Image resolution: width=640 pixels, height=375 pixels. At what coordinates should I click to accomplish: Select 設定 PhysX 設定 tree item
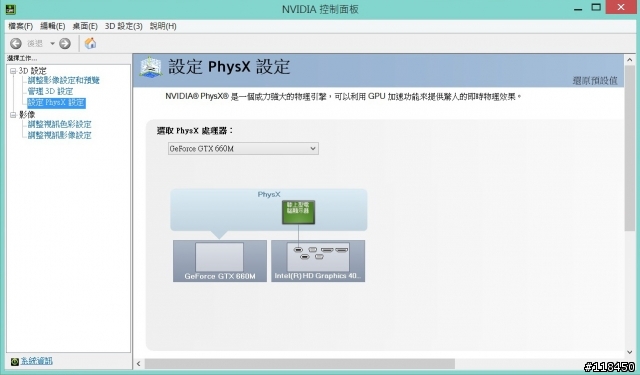tap(56, 102)
